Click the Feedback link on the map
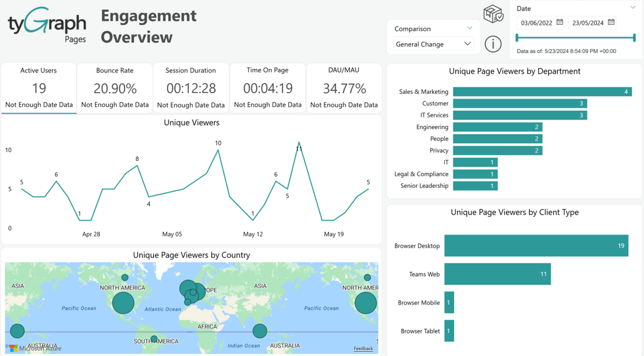This screenshot has height=356, width=644. [x=363, y=348]
